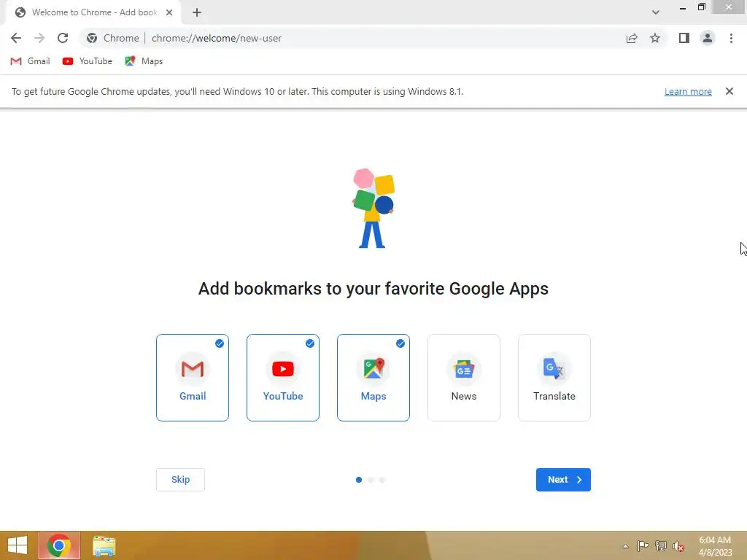Reload the current page
This screenshot has height=560, width=747.
[x=63, y=38]
